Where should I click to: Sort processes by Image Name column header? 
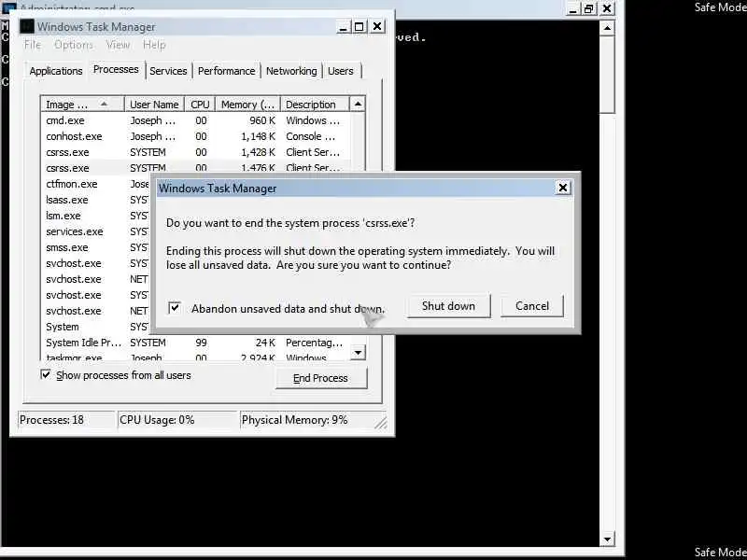pos(83,105)
